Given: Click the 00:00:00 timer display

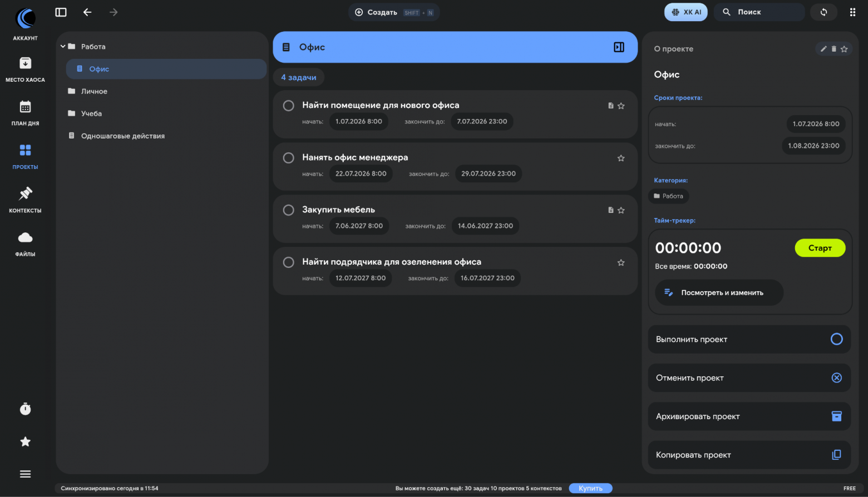Looking at the screenshot, I should click(x=688, y=248).
